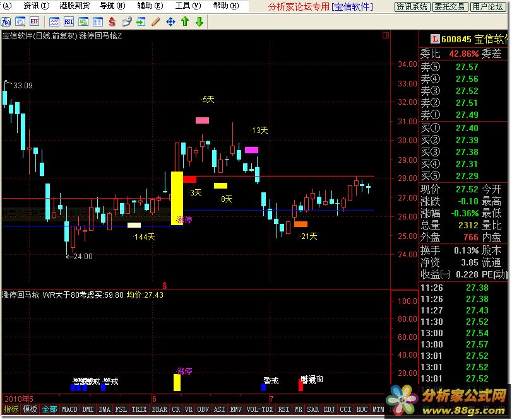
Task: Click the 用户论坛 button
Action: pyautogui.click(x=488, y=7)
